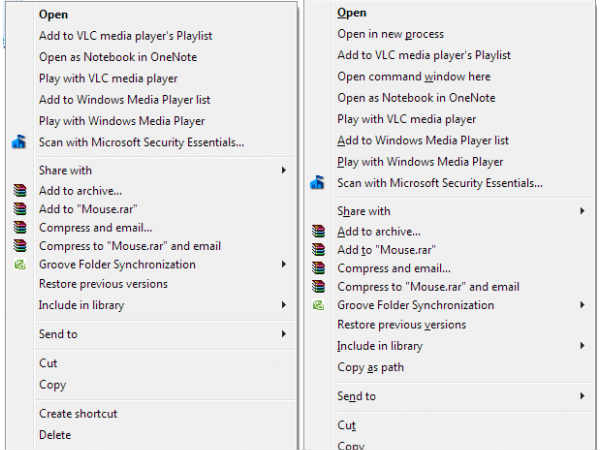The height and width of the screenshot is (450, 600).
Task: Select 'Create shortcut' in the left menu
Action: pos(78,414)
